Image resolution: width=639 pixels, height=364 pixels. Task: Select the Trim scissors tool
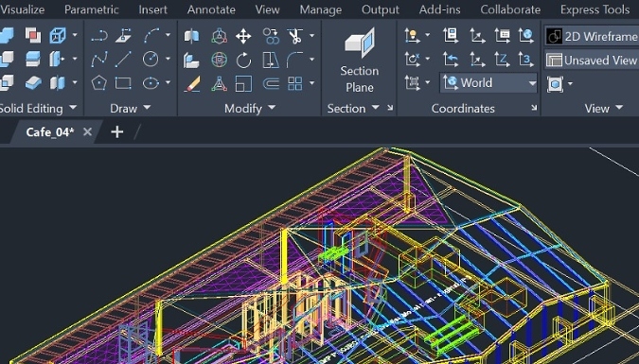[x=294, y=36]
